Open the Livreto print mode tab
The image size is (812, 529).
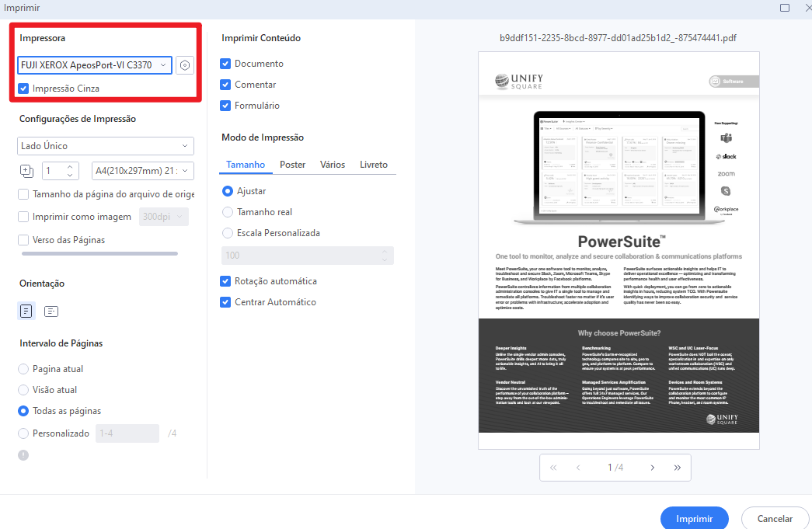tap(374, 165)
